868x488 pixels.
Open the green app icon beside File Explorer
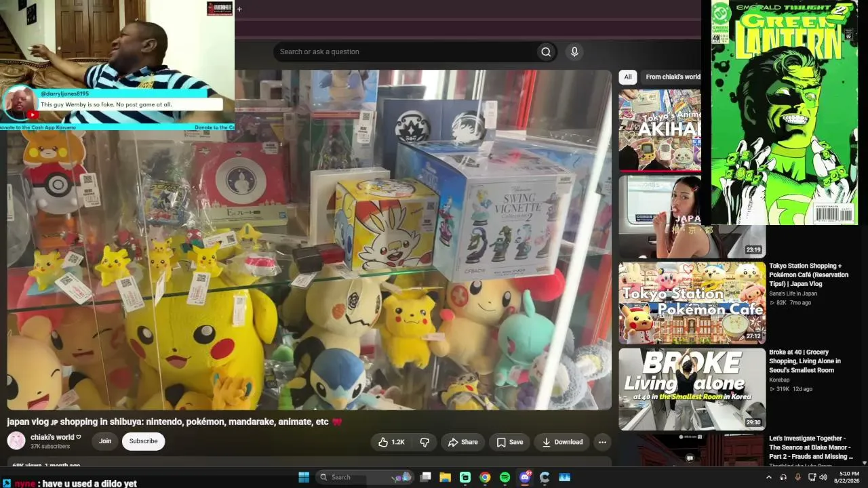point(465,477)
